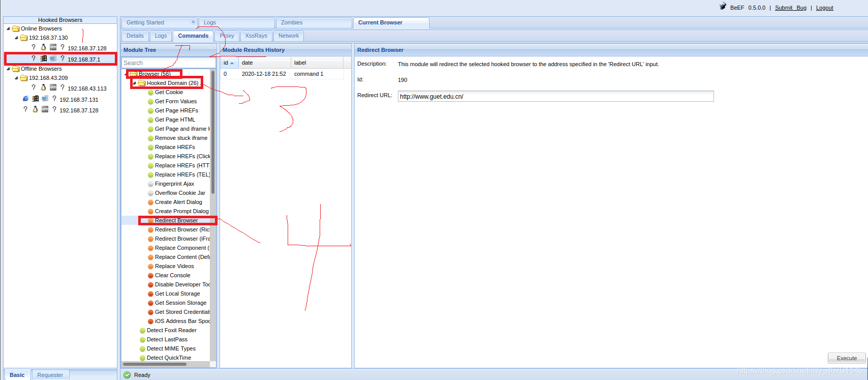The width and height of the screenshot is (868, 380).
Task: Click Hooked Domain folder icon
Action: click(142, 83)
